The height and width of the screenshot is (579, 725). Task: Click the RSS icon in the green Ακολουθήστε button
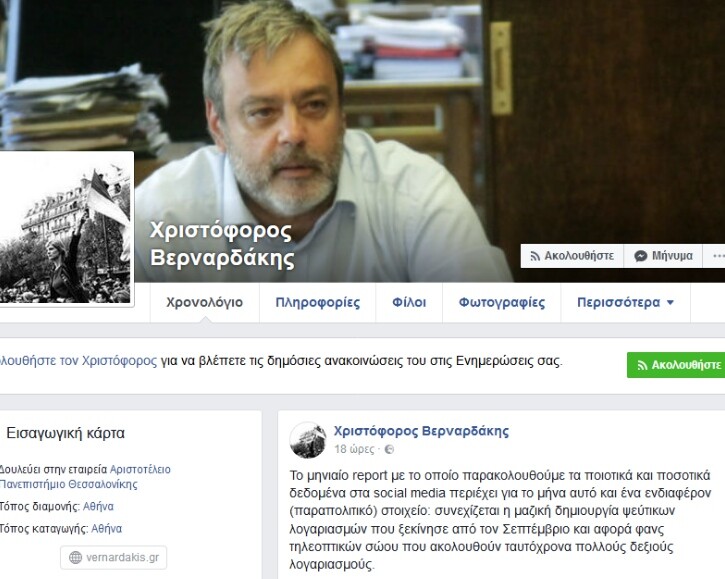point(642,365)
